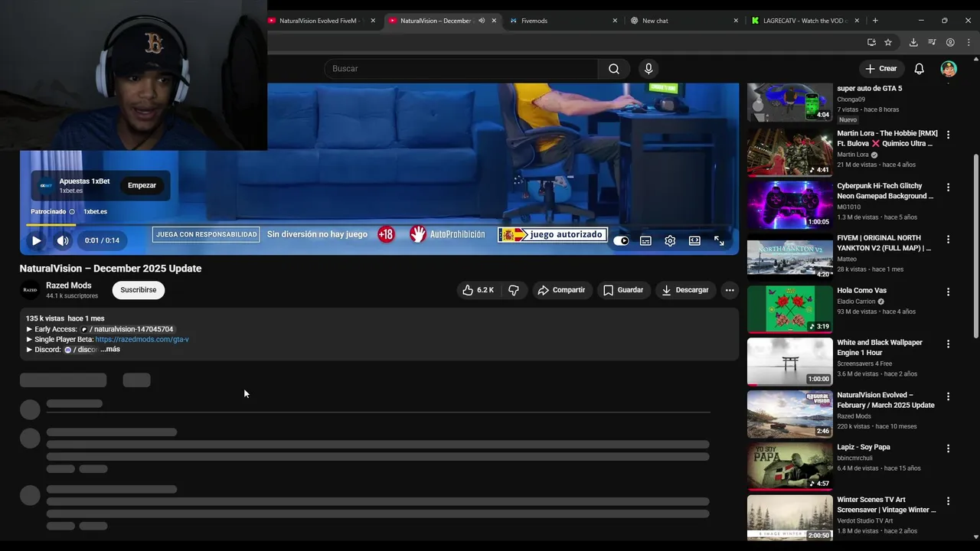Image resolution: width=980 pixels, height=551 pixels.
Task: Click the Buscar search field
Action: click(462, 69)
